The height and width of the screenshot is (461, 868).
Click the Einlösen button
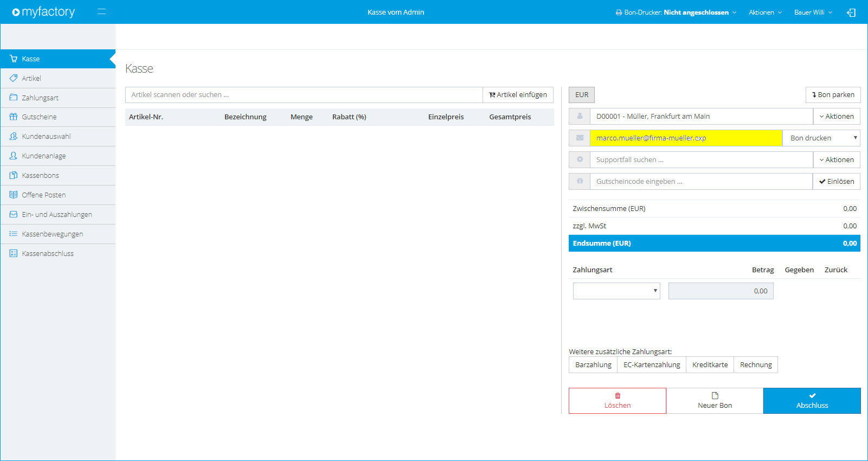[837, 181]
